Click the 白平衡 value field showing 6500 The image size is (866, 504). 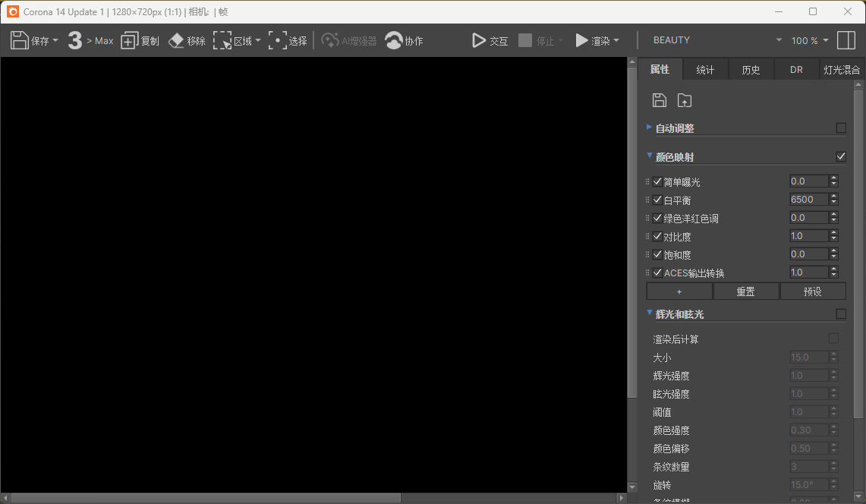(807, 199)
